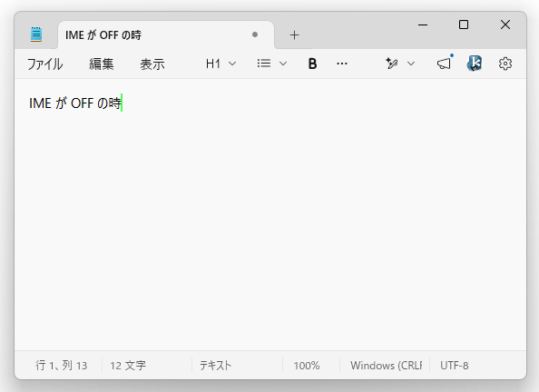
Task: Apply H1 heading formatting
Action: click(213, 64)
